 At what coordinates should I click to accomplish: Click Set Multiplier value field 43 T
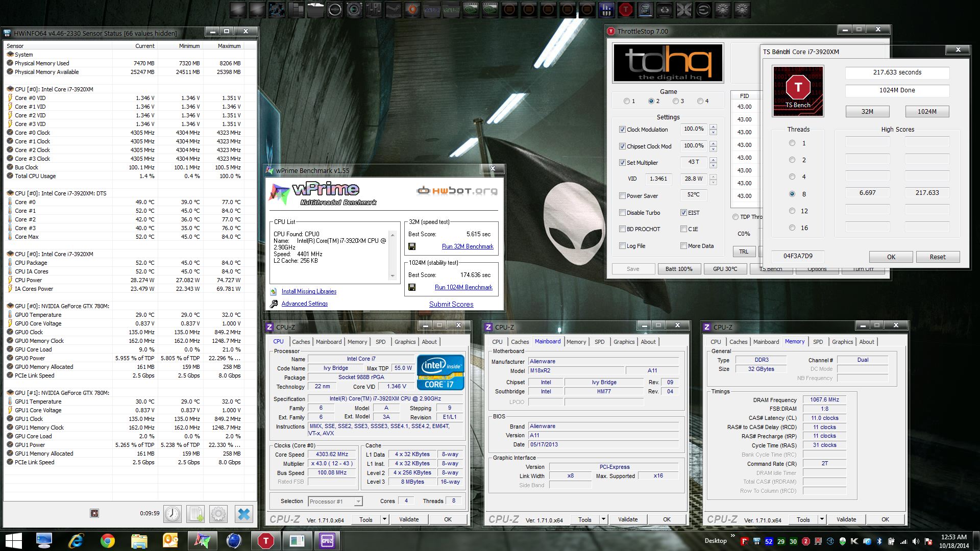(694, 162)
